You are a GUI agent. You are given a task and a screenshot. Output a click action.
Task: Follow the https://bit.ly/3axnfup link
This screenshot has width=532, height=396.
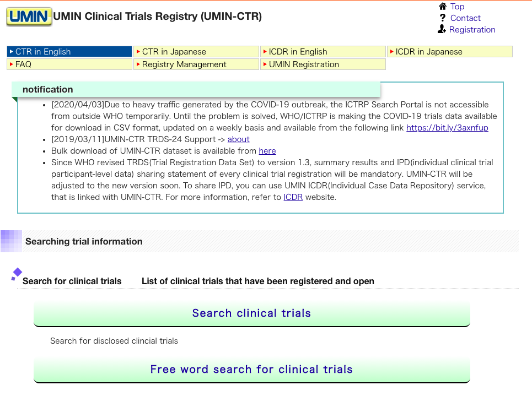point(447,128)
